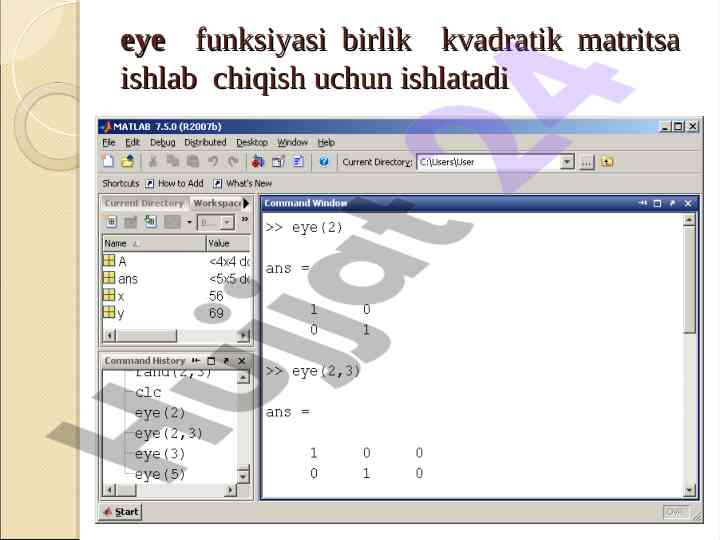Show more Workspace toolbar items chevron
Image resolution: width=720 pixels, height=540 pixels.
(x=245, y=219)
